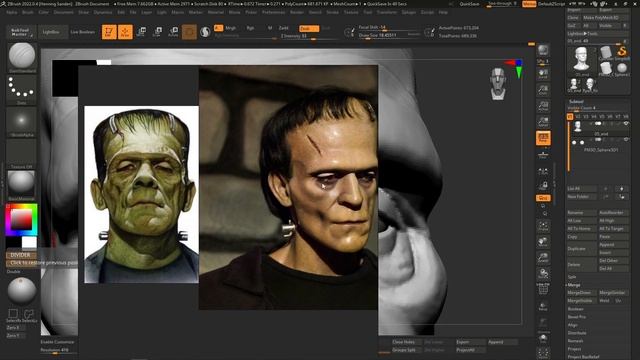
Task: Click Make PolyMesh3D button
Action: point(606,18)
